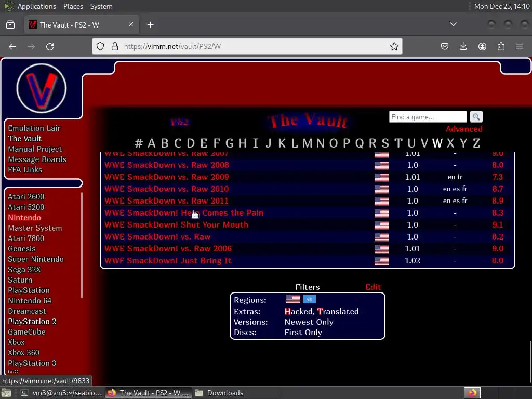Open FFA Links in the sidebar
The width and height of the screenshot is (532, 399).
[x=25, y=170]
